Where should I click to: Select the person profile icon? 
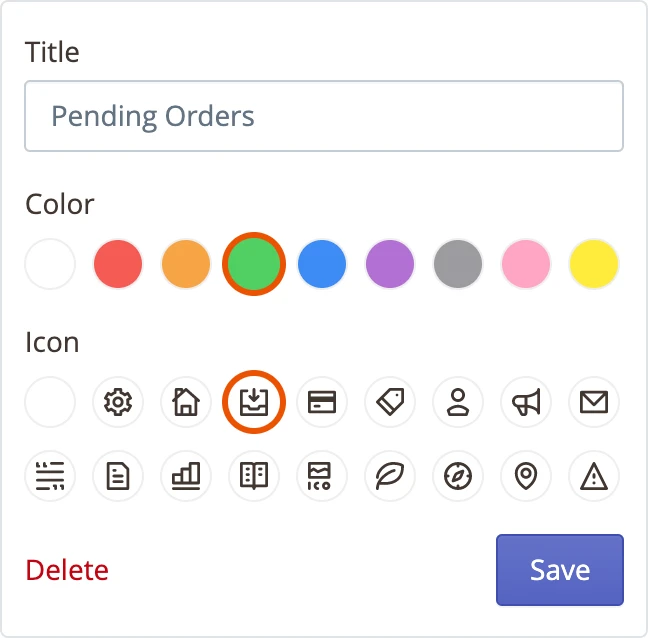pos(458,402)
